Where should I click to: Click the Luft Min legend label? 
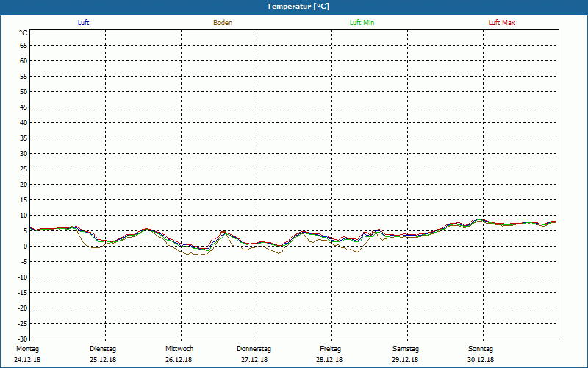(362, 23)
